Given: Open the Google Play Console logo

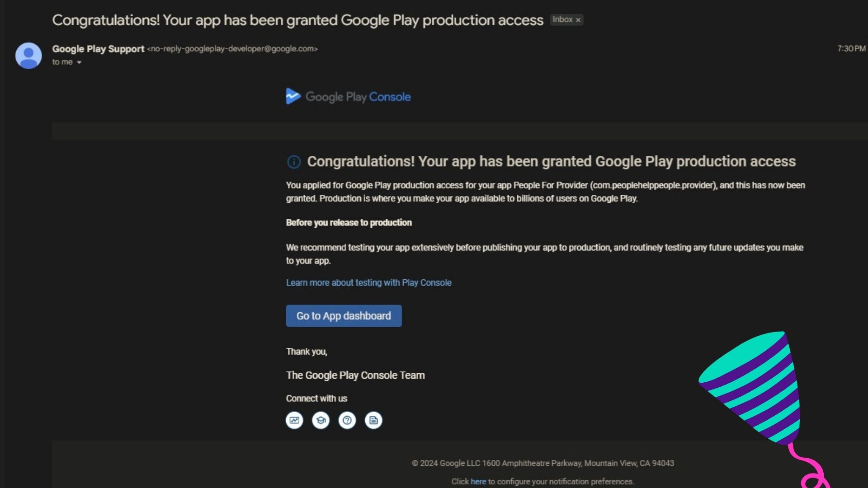Looking at the screenshot, I should point(348,96).
